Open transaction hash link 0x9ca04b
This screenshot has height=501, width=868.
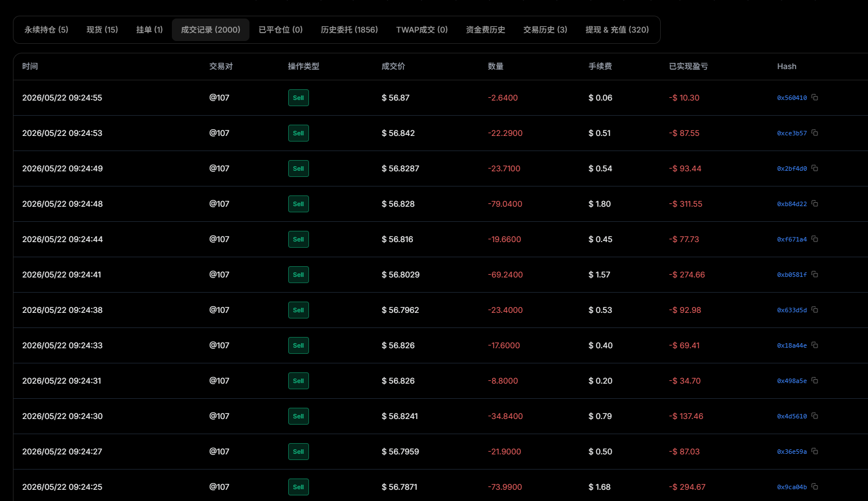pos(792,487)
